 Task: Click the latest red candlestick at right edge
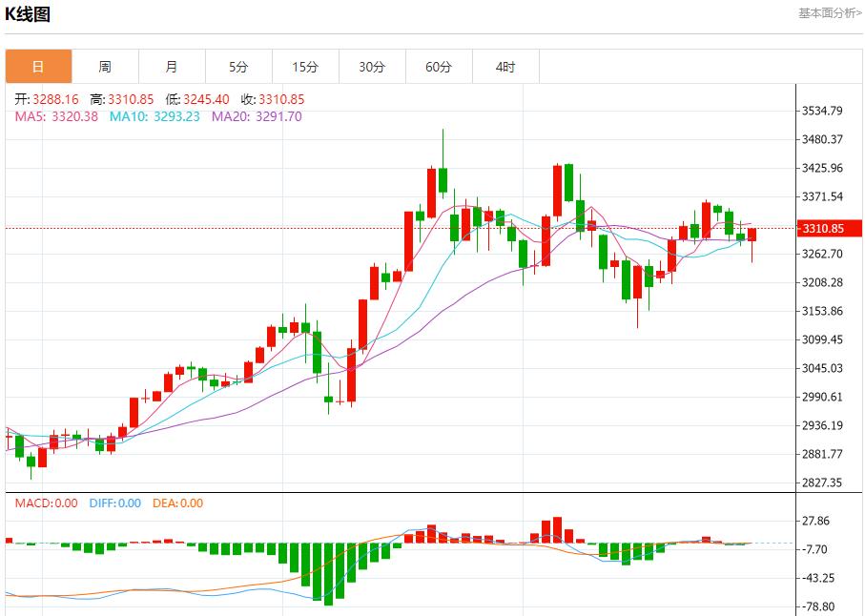(752, 235)
